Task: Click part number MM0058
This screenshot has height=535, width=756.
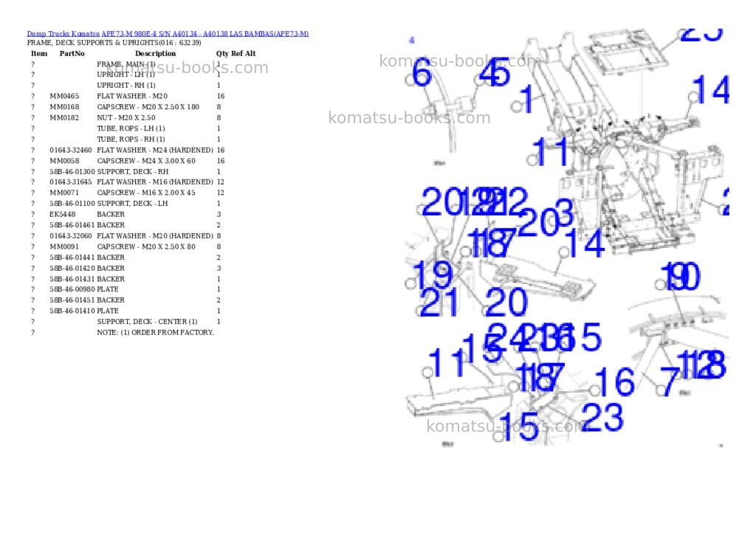Action: coord(64,161)
